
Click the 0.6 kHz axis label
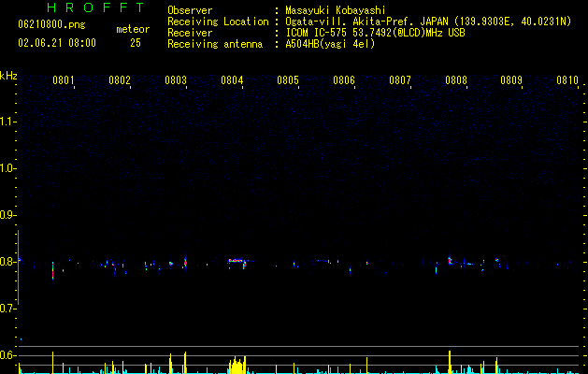point(8,355)
